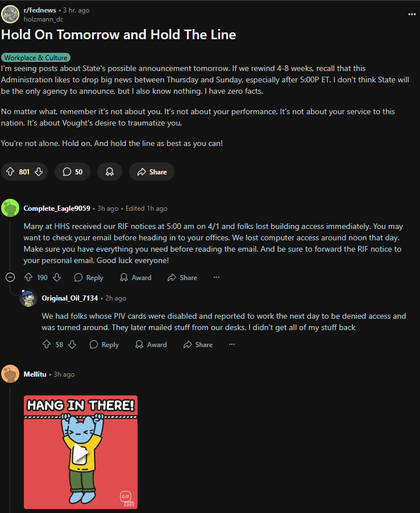Downvote Original_Oil_7134's reply
The width and height of the screenshot is (420, 513).
tap(72, 344)
